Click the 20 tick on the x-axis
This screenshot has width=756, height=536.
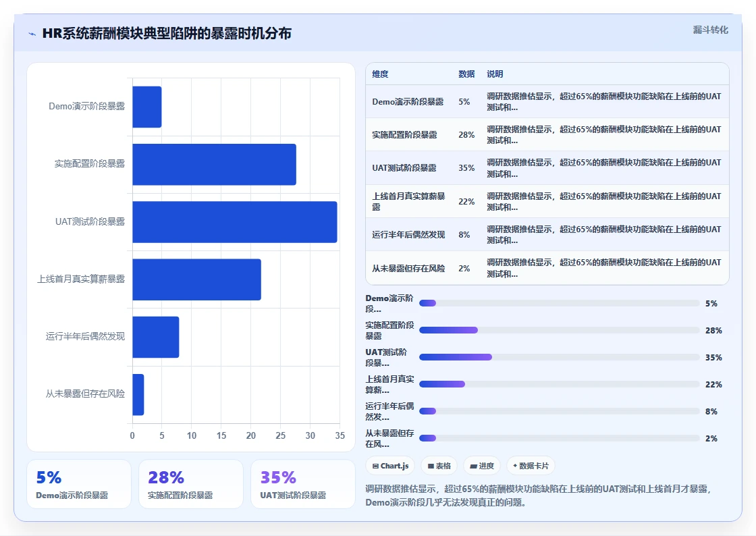250,435
